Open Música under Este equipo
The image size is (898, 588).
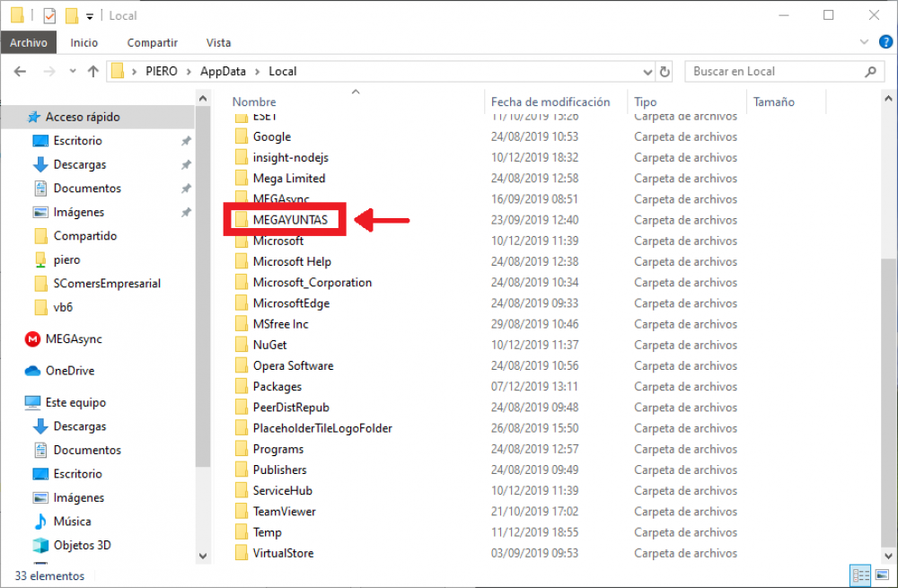click(72, 522)
